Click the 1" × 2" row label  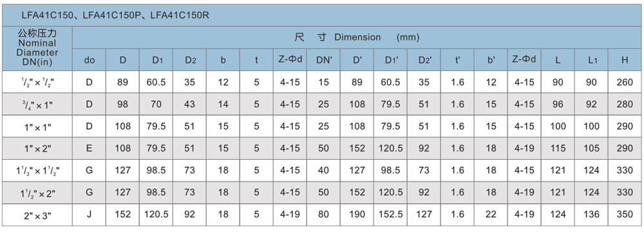(x=37, y=148)
